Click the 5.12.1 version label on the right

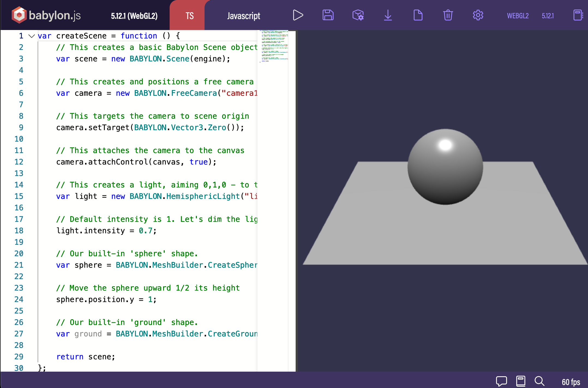click(548, 16)
